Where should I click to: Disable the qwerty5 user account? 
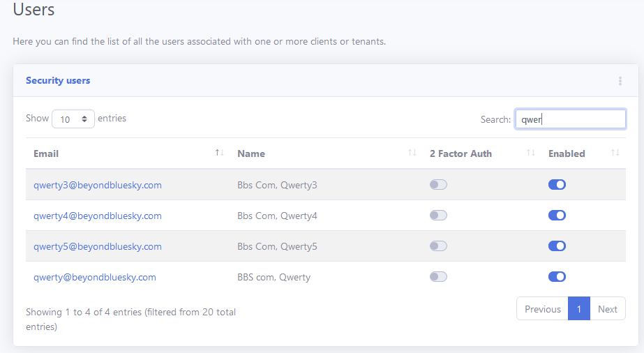click(557, 246)
